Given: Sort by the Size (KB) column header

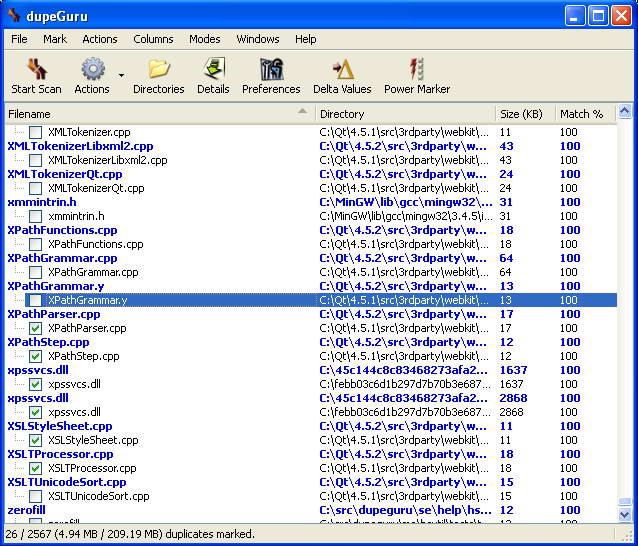Looking at the screenshot, I should pyautogui.click(x=525, y=114).
